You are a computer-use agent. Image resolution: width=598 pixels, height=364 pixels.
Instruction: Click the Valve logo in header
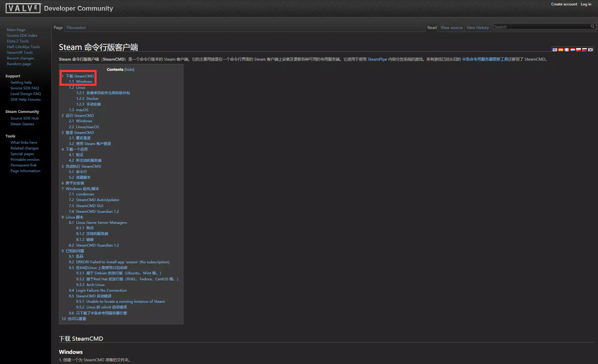coord(23,8)
